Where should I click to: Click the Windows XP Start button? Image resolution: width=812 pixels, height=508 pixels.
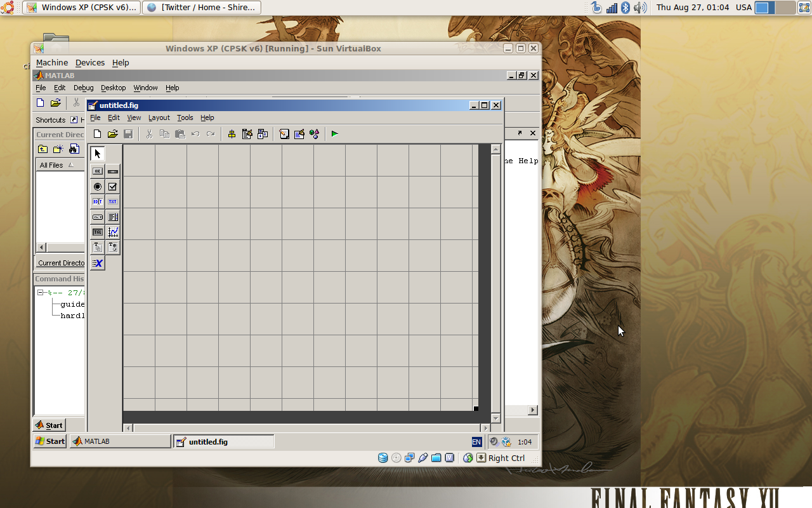[50, 441]
